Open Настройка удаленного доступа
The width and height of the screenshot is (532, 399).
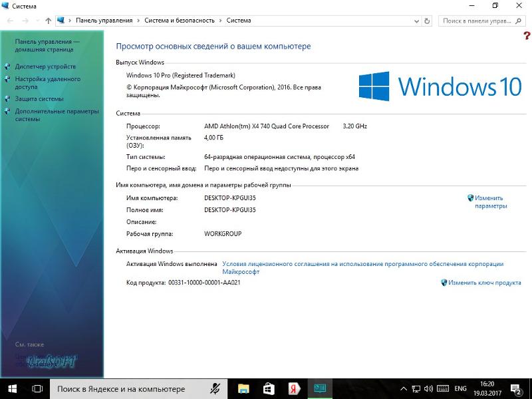47,82
